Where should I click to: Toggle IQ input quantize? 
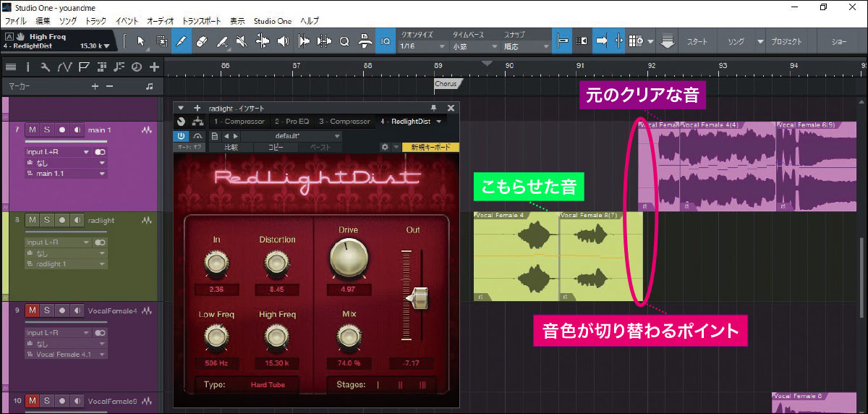[386, 41]
